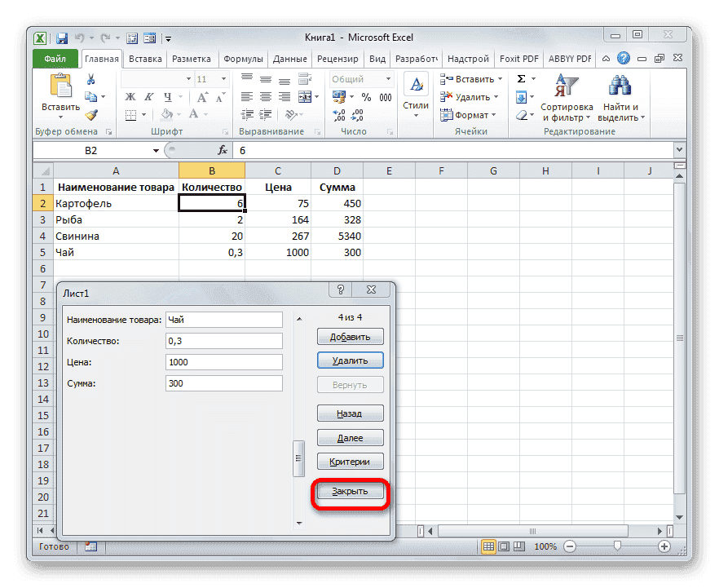The image size is (719, 588).
Task: Click the Find and Select binoculars icon
Action: [x=619, y=86]
